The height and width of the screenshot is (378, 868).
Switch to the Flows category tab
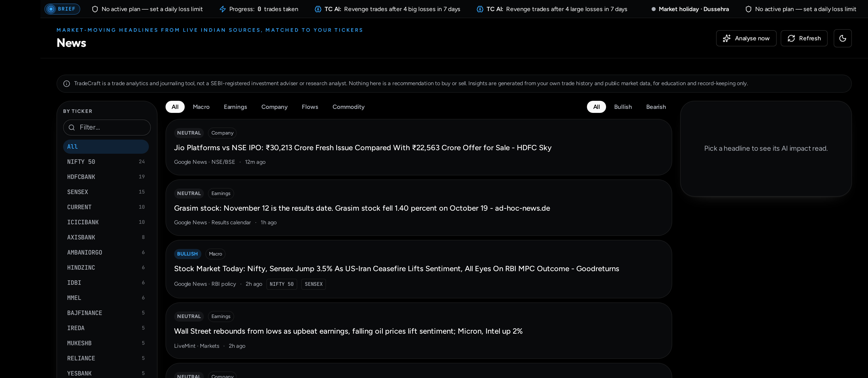(x=310, y=107)
